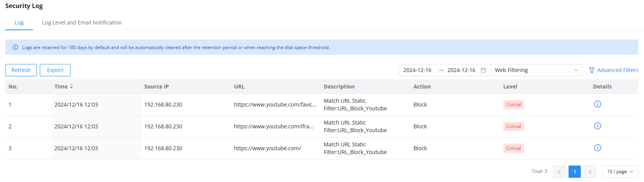Click the Security Log page title
The image size is (644, 182).
[x=24, y=6]
